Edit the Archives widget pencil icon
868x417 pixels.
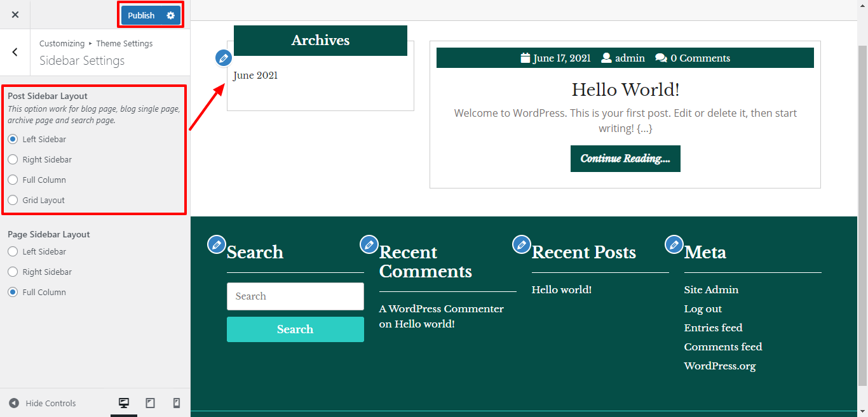point(223,58)
